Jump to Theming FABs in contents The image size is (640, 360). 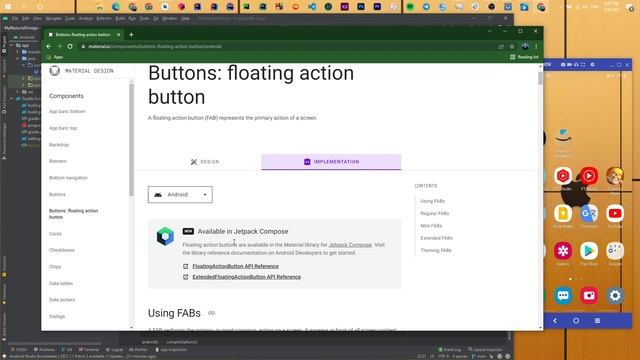tap(436, 250)
